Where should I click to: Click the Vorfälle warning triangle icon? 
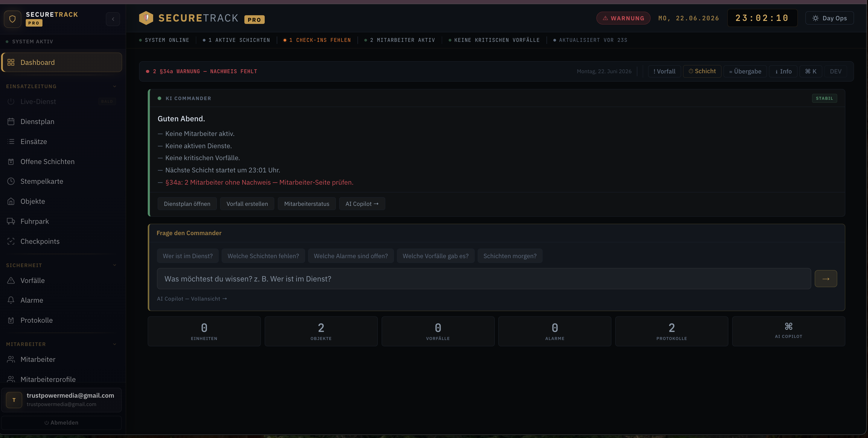pyautogui.click(x=11, y=281)
